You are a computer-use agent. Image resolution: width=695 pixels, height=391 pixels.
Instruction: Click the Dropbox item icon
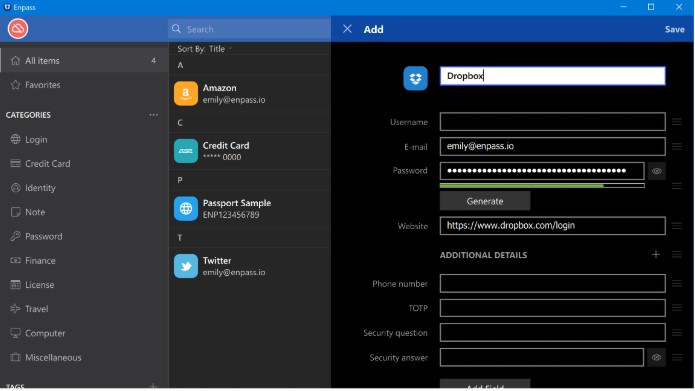click(415, 78)
